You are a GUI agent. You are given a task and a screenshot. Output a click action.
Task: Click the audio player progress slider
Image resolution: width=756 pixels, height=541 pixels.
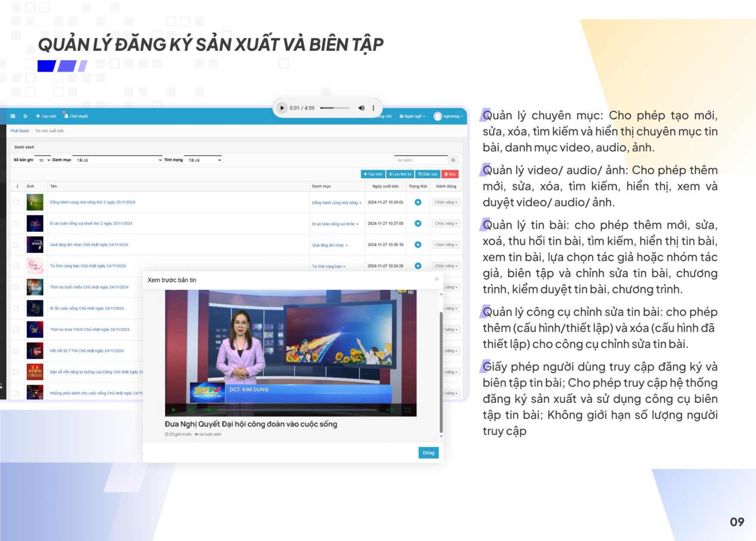(335, 108)
